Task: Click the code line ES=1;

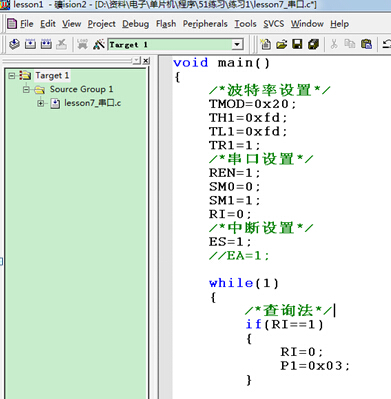Action: point(230,242)
